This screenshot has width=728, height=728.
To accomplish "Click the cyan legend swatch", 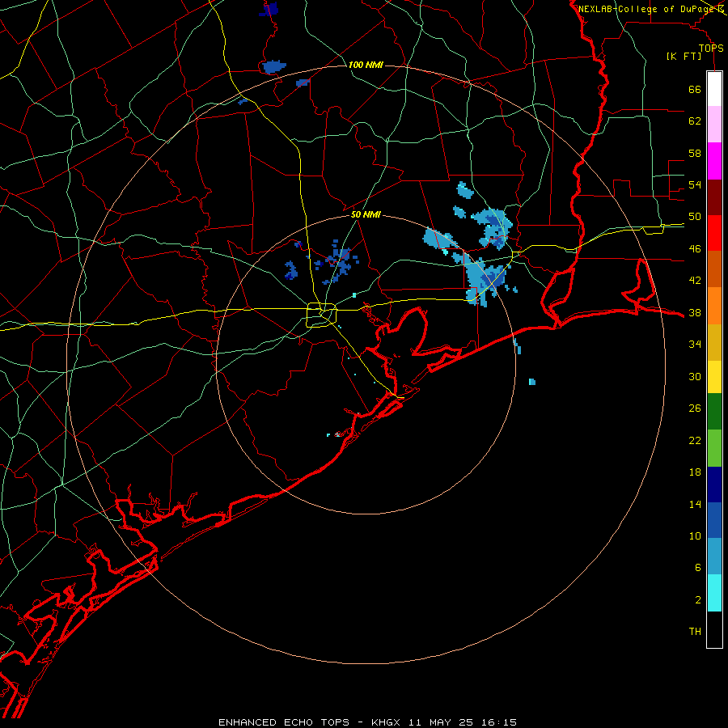I will click(714, 593).
